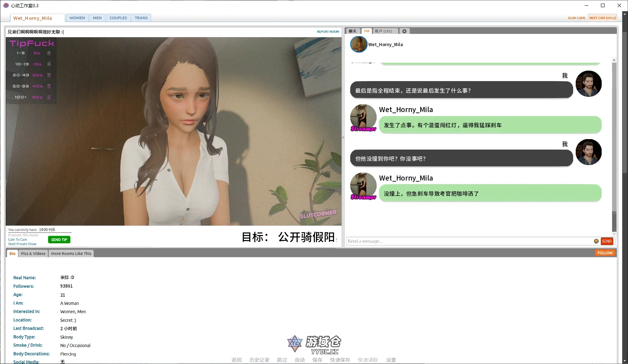
Task: Open the Pics & Videos tab
Action: click(33, 254)
